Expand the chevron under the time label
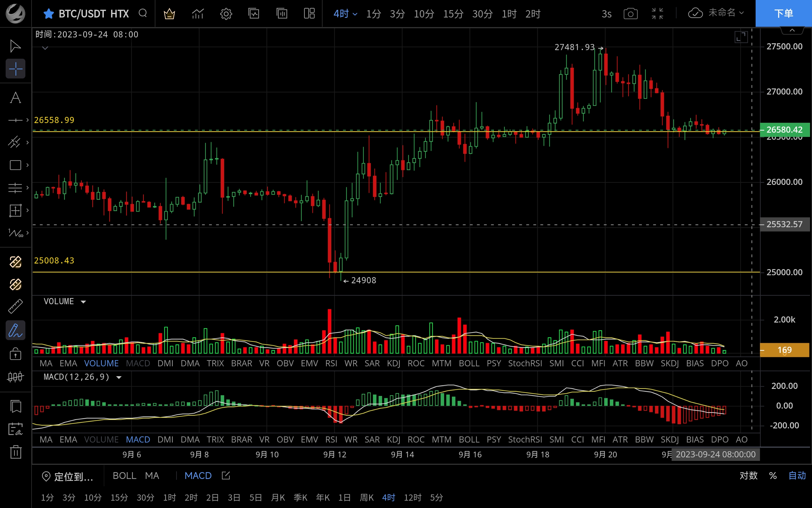The width and height of the screenshot is (812, 508). point(45,48)
